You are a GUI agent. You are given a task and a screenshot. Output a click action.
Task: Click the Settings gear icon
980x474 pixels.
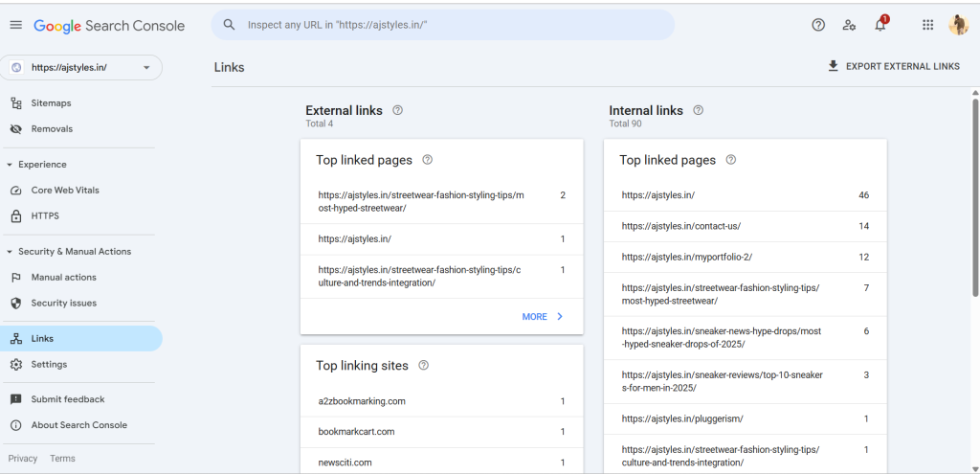pyautogui.click(x=17, y=364)
